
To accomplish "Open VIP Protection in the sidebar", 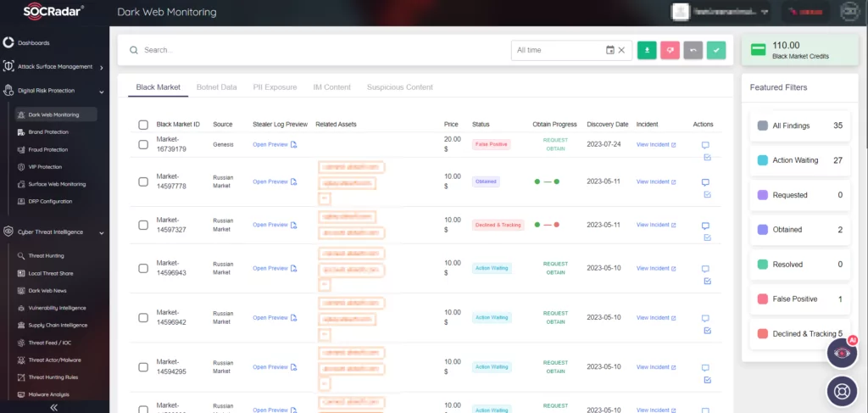I will 46,166.
